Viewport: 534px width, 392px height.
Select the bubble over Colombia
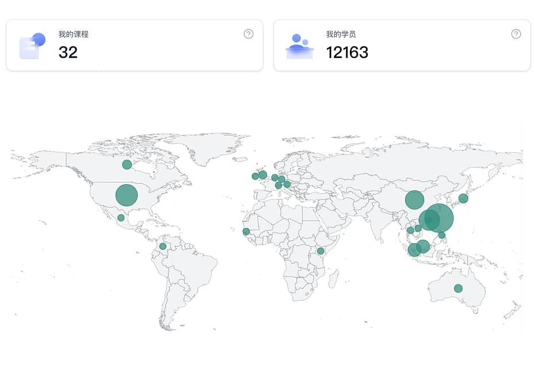tap(163, 246)
